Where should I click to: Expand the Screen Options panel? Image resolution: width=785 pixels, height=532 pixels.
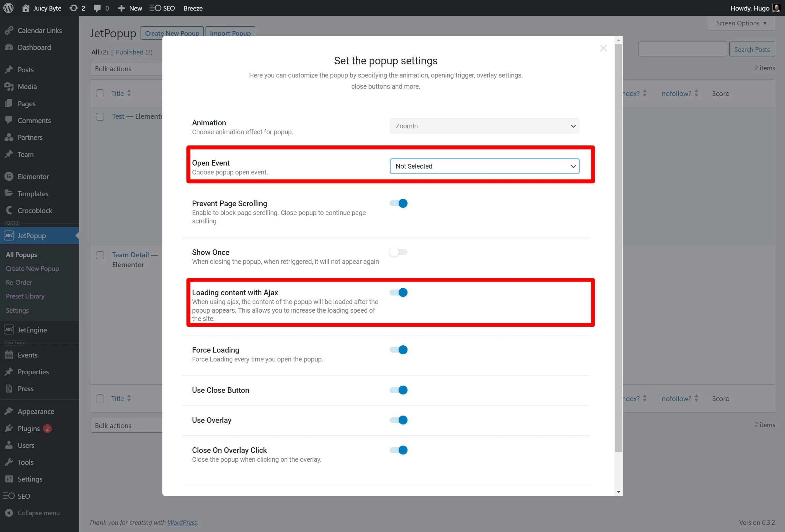(741, 23)
